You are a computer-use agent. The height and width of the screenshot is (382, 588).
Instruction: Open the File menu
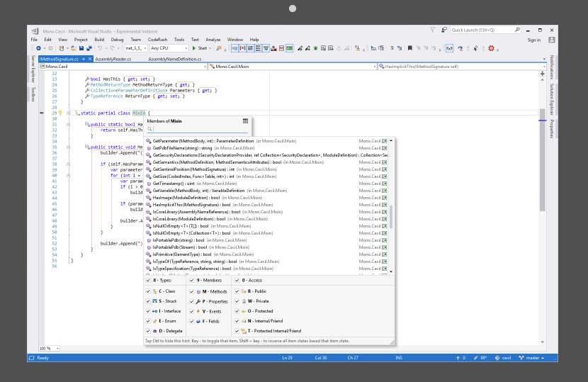[x=34, y=40]
